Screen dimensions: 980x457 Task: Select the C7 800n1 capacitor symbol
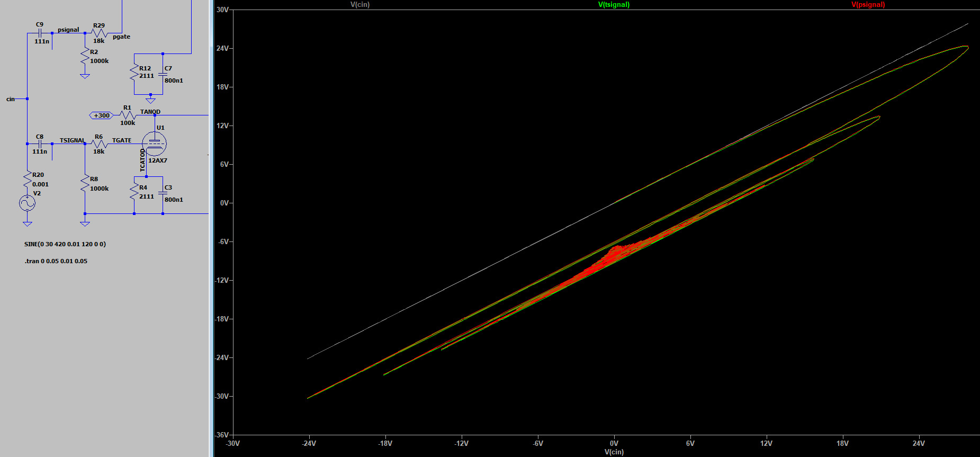coord(163,74)
